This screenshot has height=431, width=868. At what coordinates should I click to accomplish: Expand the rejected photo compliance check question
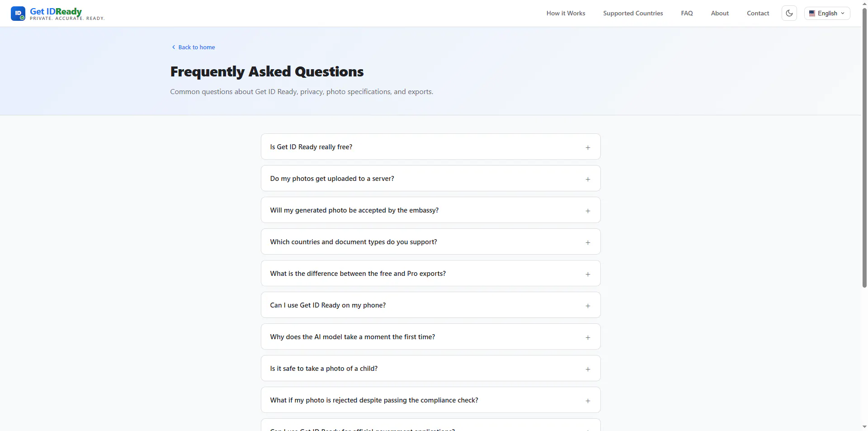click(430, 400)
